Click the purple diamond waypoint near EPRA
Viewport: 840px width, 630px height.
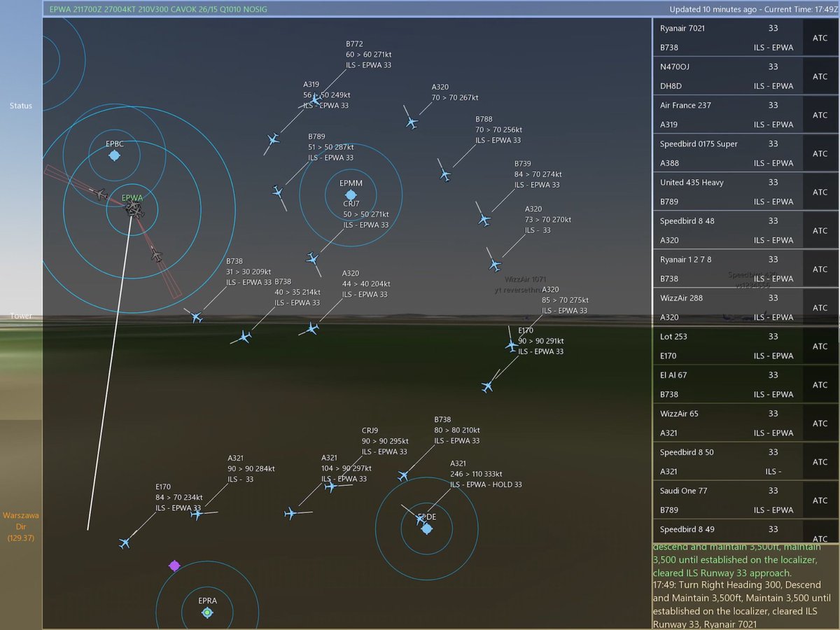(x=175, y=566)
